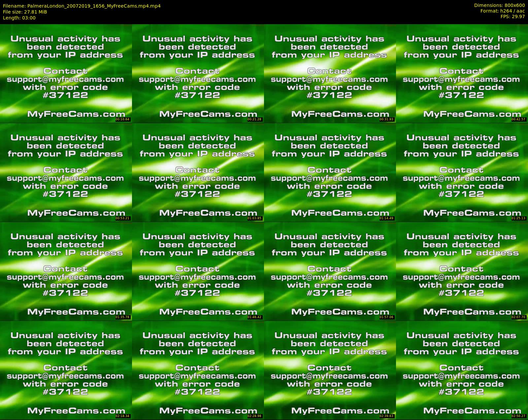
Task: Select the frame thumbnail stamped 00:53.21
Action: coord(66,172)
